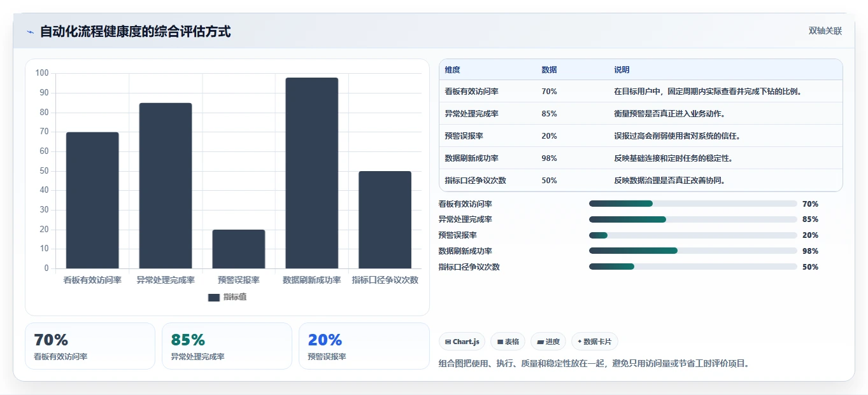Select the 进度 chip
This screenshot has height=395, width=868.
pos(548,342)
